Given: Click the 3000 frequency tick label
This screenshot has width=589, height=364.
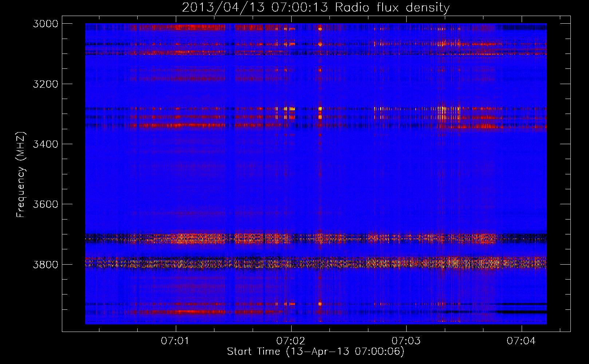Looking at the screenshot, I should (46, 24).
